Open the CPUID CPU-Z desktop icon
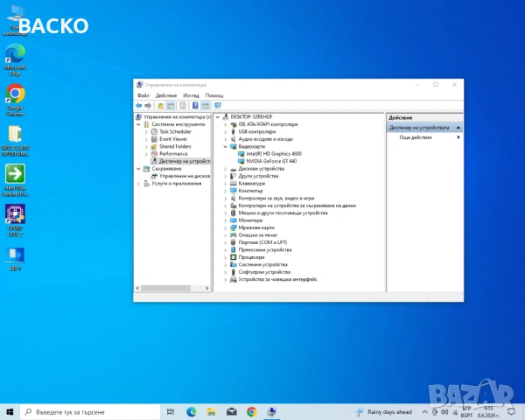The width and height of the screenshot is (525, 420). pyautogui.click(x=15, y=220)
